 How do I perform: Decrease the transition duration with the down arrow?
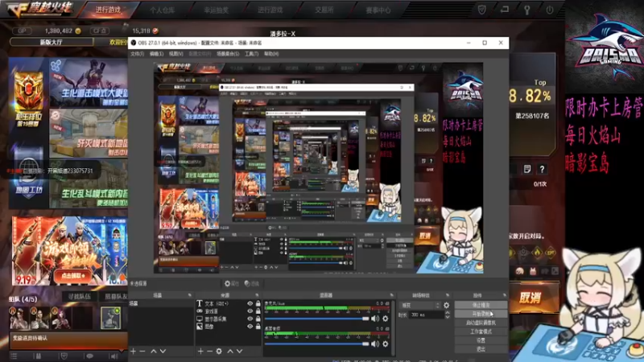click(x=448, y=317)
